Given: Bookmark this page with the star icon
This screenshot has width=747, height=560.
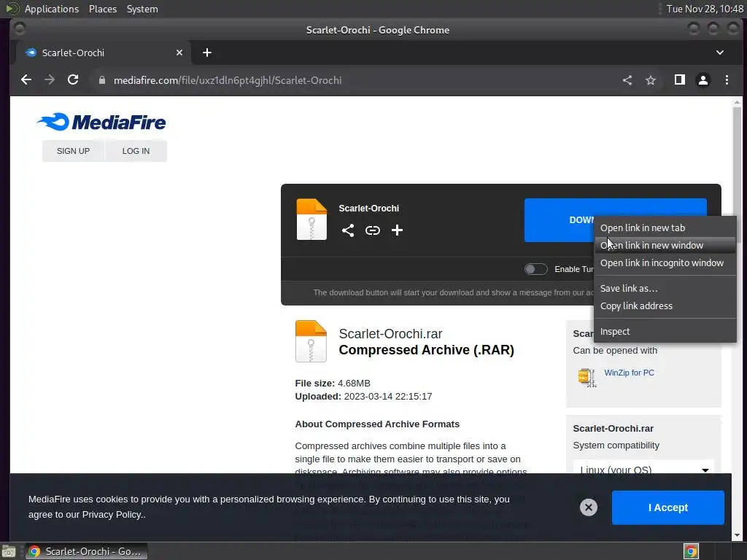Looking at the screenshot, I should (650, 80).
